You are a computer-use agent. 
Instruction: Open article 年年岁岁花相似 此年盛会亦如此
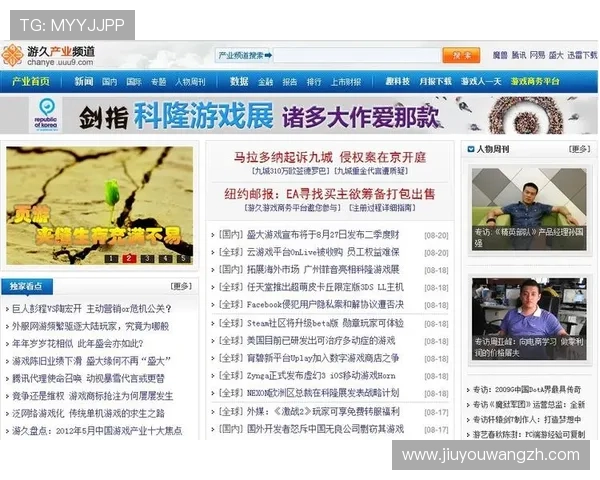78,343
